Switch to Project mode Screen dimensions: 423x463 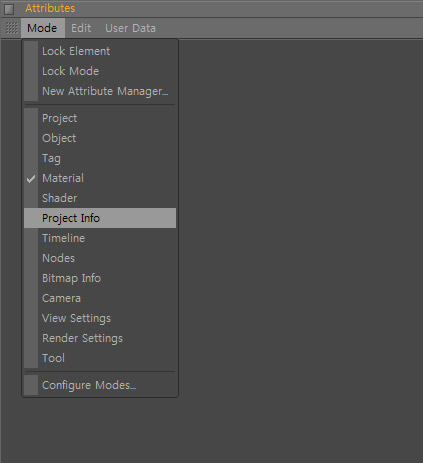pyautogui.click(x=100, y=118)
